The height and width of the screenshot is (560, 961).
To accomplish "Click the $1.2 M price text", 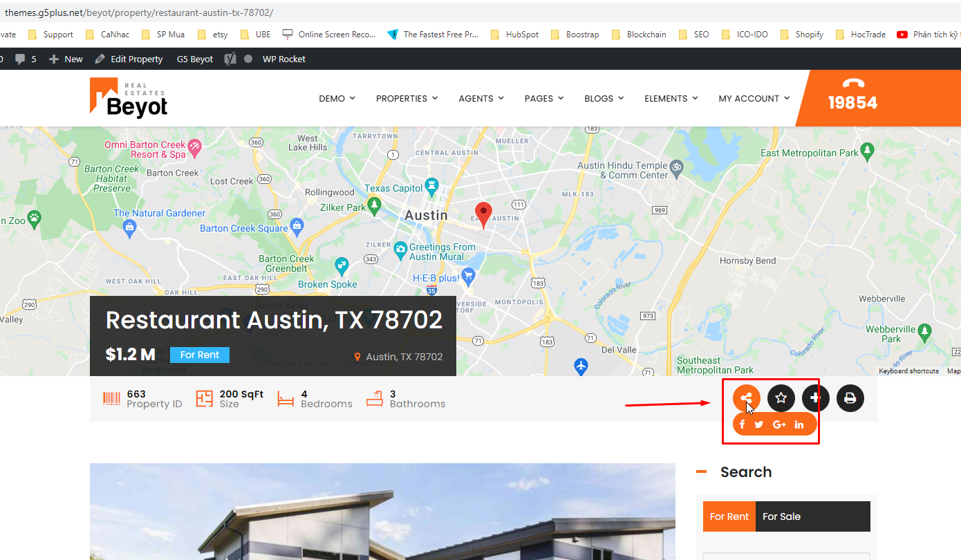I will pos(131,355).
